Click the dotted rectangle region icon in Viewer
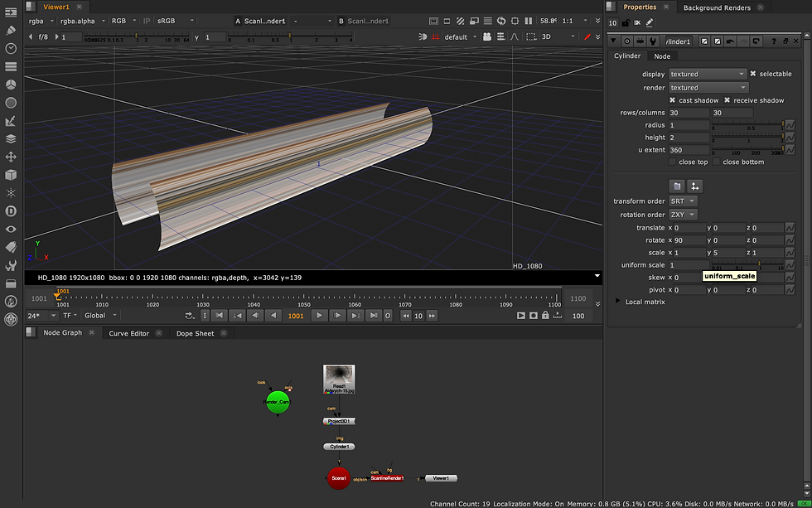The image size is (812, 508). (x=531, y=36)
